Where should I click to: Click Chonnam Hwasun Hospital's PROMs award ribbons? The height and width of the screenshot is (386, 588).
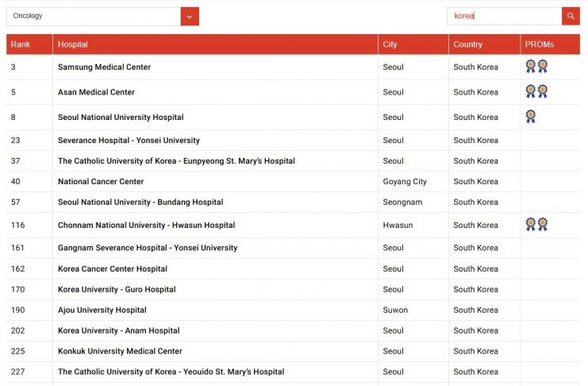coord(536,225)
